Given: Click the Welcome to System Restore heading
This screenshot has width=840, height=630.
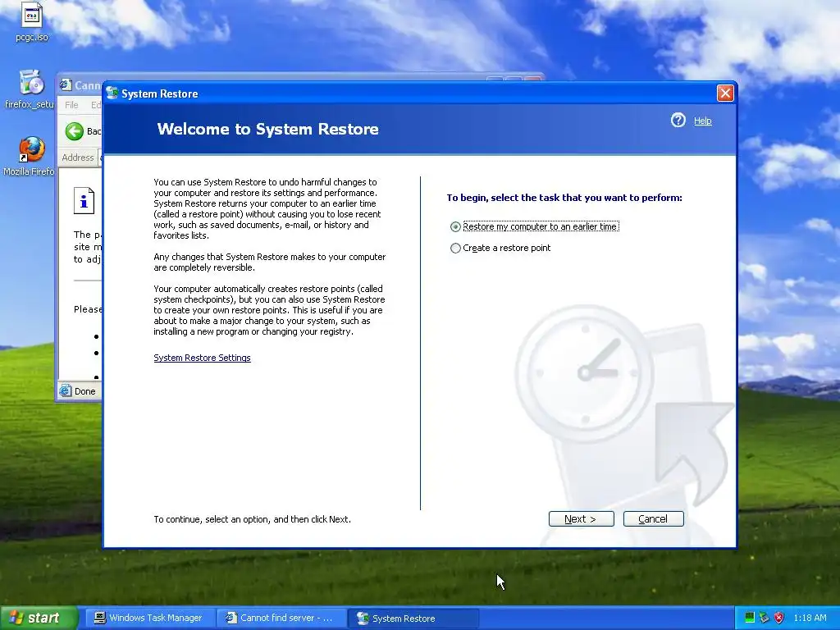Looking at the screenshot, I should coord(268,129).
